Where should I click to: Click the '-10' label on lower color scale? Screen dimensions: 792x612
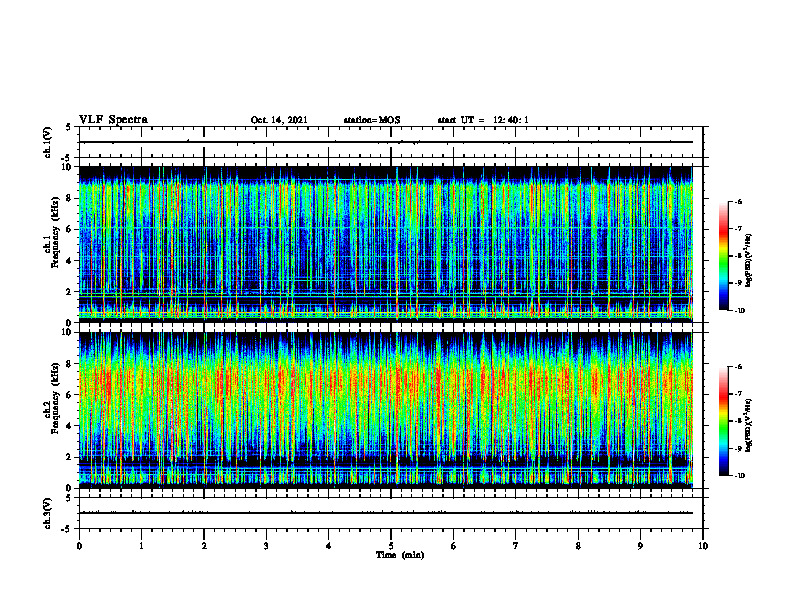(740, 476)
